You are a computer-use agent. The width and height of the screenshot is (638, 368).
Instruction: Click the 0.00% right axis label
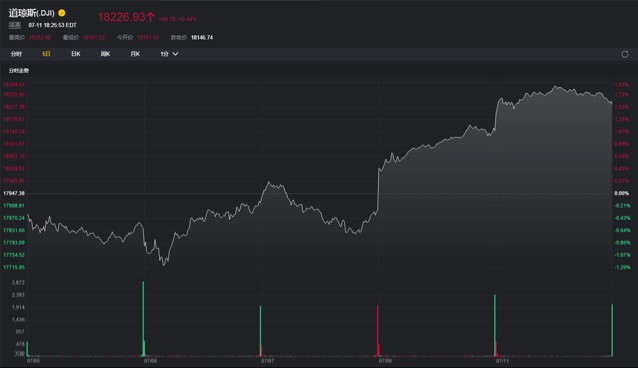tap(622, 193)
